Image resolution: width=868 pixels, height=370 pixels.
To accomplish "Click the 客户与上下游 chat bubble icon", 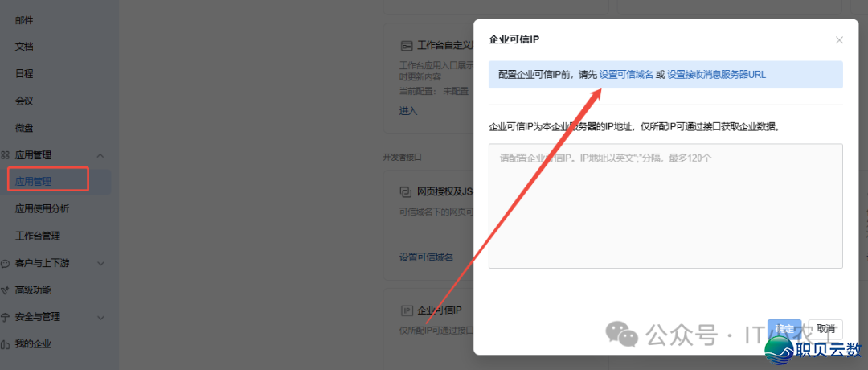I will (x=5, y=264).
